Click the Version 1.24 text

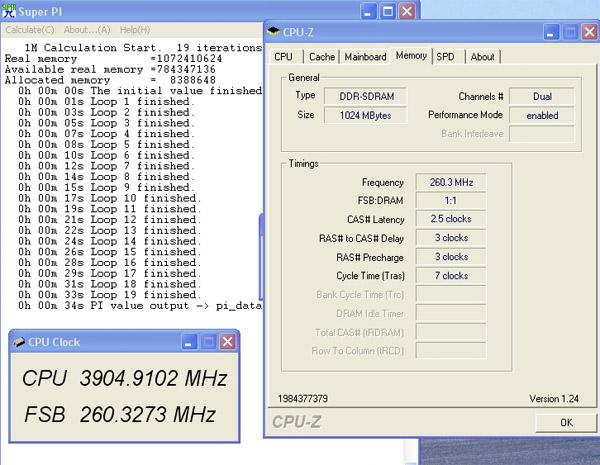click(554, 399)
